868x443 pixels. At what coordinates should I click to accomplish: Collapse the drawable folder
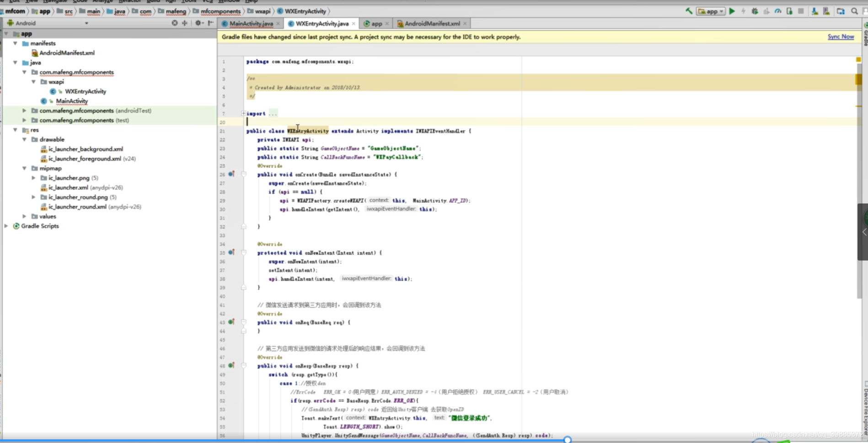25,139
